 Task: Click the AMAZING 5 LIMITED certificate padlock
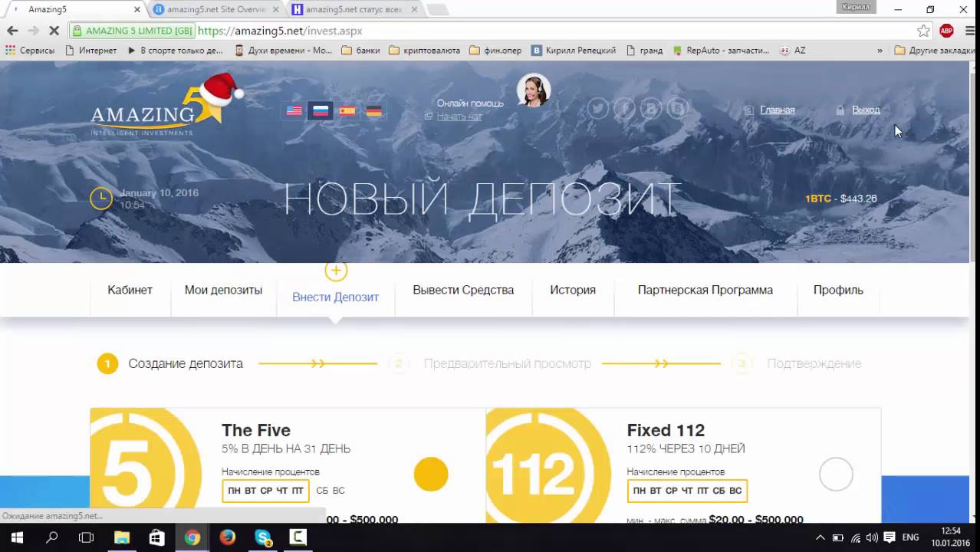77,31
